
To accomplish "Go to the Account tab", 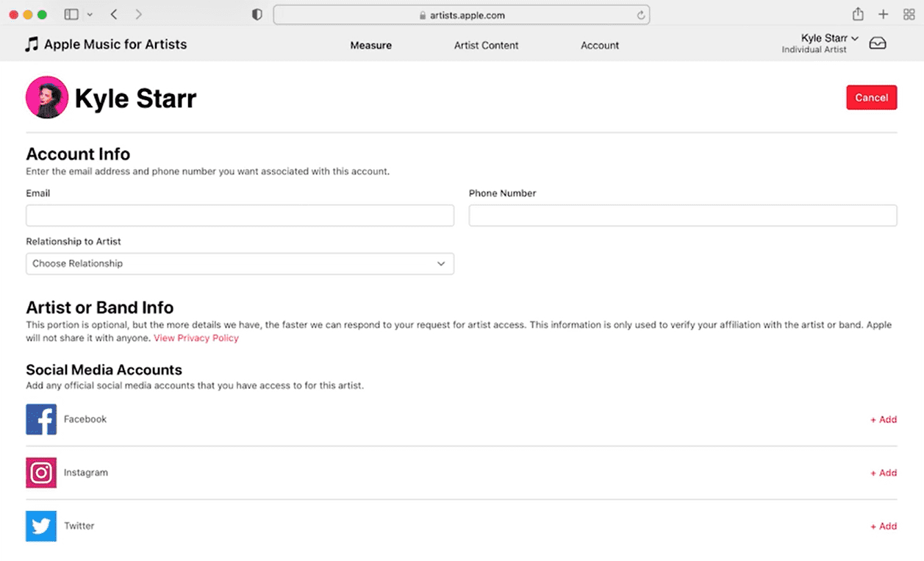I will pos(600,46).
